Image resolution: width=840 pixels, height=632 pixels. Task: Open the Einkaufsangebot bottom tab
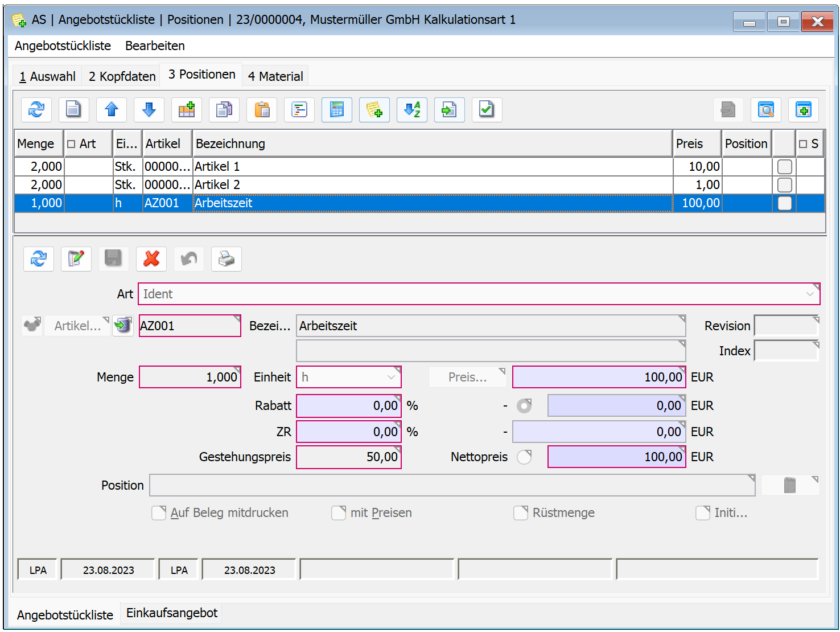172,613
